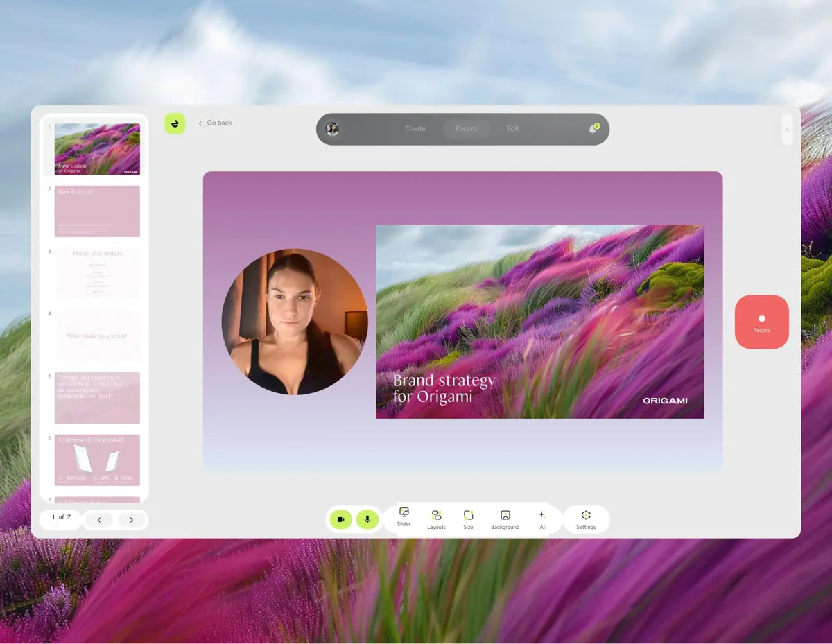Select slide 1 thumbnail Brand strategy

pyautogui.click(x=97, y=149)
